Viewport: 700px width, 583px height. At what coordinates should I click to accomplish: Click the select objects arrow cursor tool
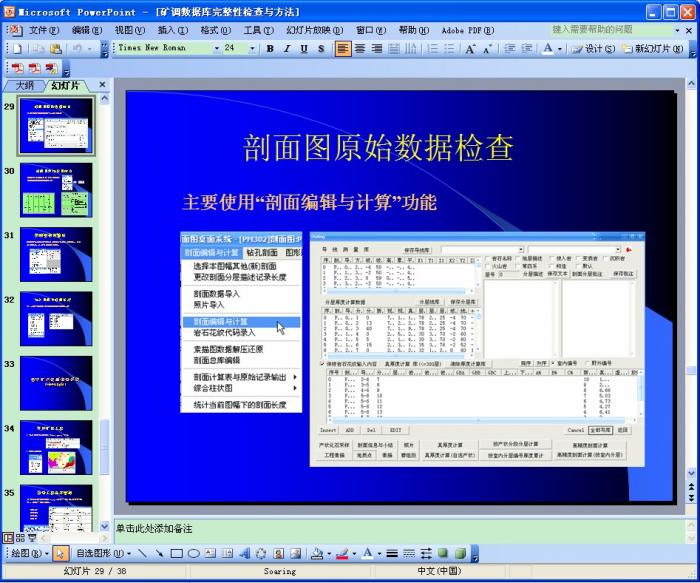tap(60, 553)
